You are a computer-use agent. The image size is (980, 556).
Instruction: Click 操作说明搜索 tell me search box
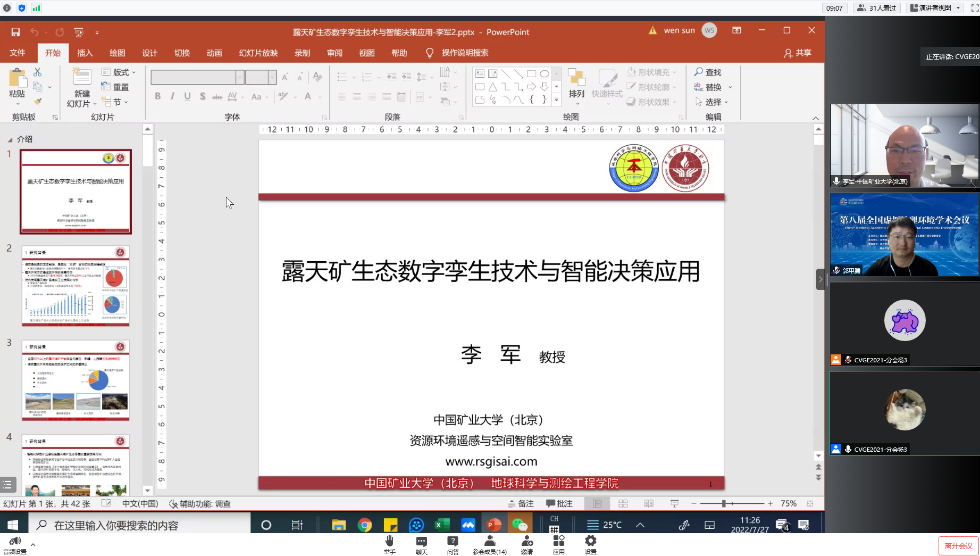(x=465, y=53)
